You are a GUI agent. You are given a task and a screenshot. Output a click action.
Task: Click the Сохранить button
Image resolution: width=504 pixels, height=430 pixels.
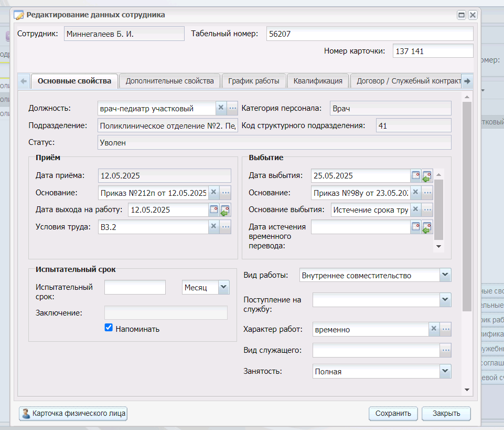393,414
